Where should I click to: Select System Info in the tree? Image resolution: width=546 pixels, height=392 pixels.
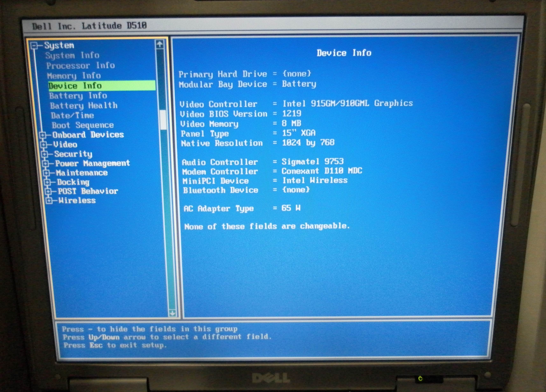point(72,55)
